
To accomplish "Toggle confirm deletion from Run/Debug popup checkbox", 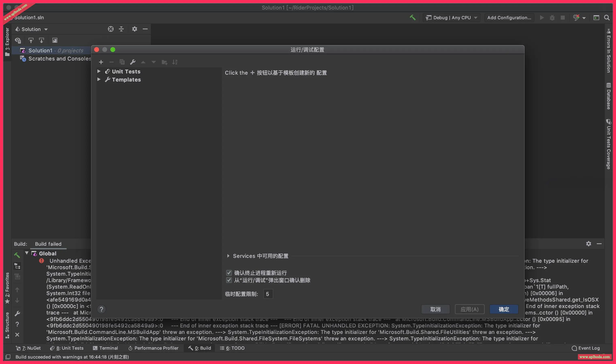I will [x=229, y=280].
